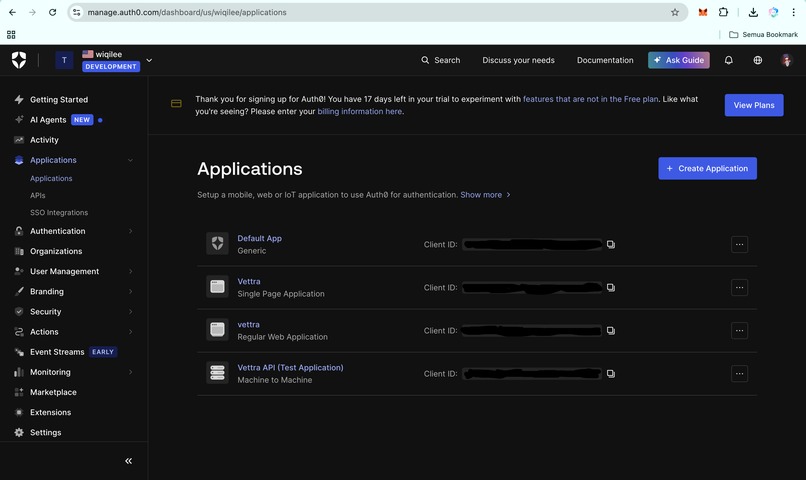
Task: Open Event Streams in sidebar
Action: [x=57, y=352]
